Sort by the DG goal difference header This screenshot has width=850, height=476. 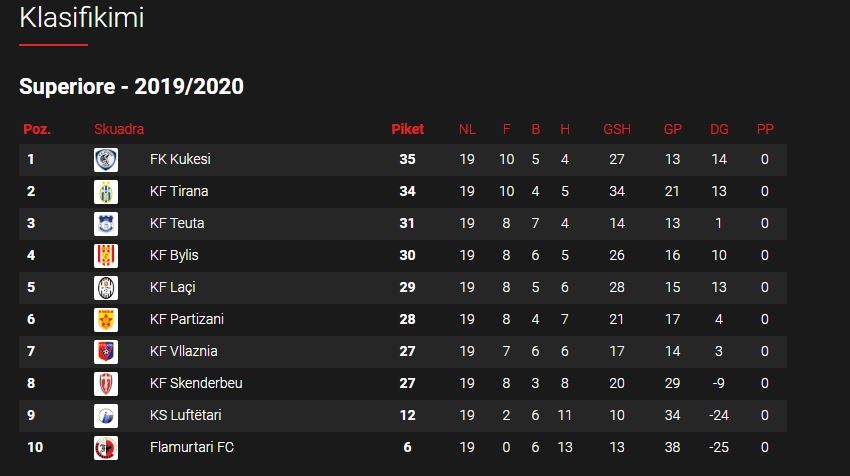coord(719,129)
